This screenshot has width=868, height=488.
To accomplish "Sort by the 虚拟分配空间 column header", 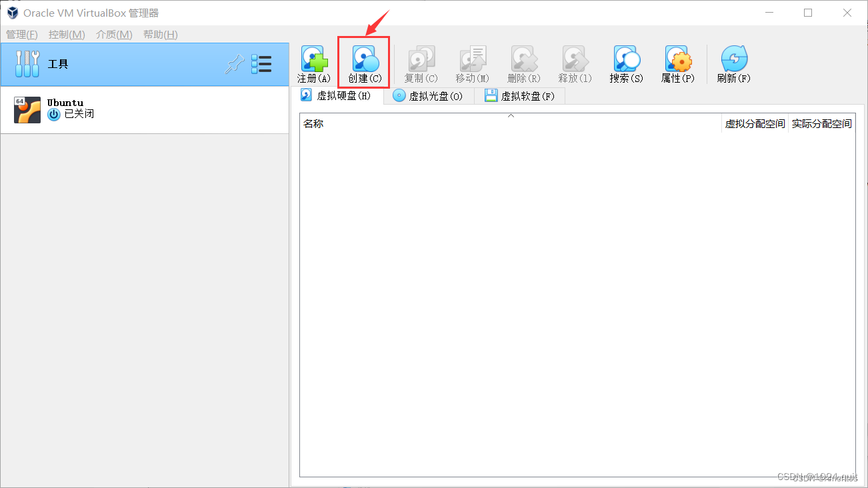I will coord(755,123).
